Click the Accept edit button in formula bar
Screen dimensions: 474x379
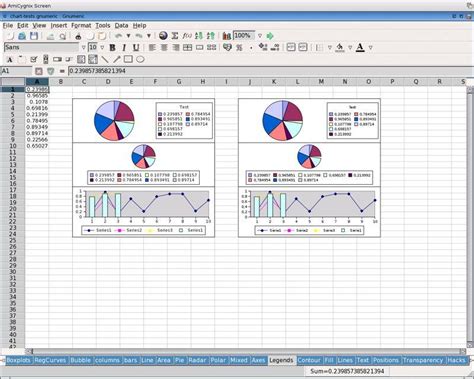click(x=50, y=71)
